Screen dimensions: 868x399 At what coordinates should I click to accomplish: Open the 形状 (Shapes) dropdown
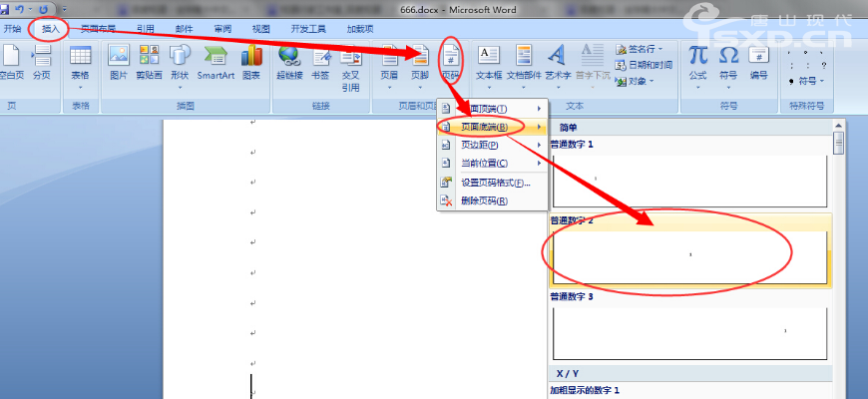[180, 64]
